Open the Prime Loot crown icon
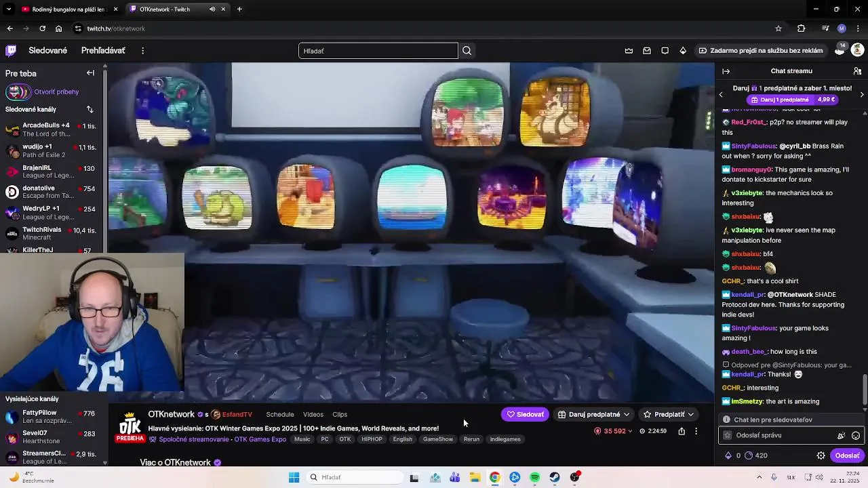This screenshot has width=868, height=488. [x=629, y=50]
